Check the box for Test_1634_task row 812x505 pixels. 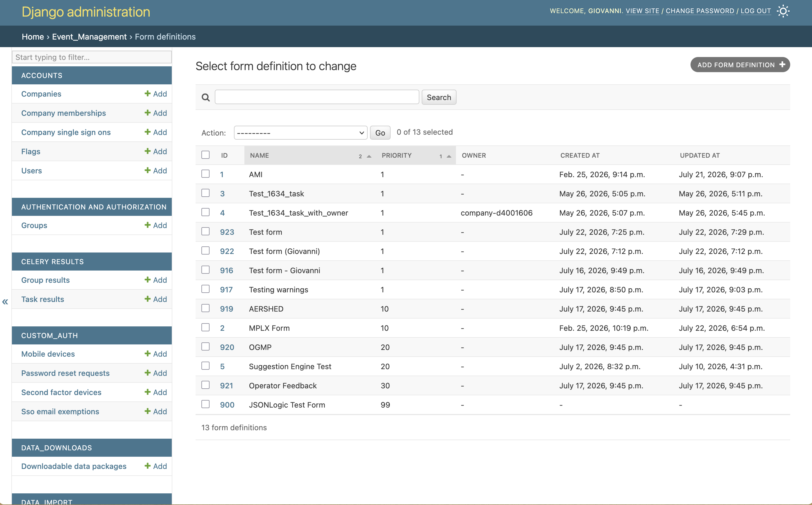coord(205,193)
